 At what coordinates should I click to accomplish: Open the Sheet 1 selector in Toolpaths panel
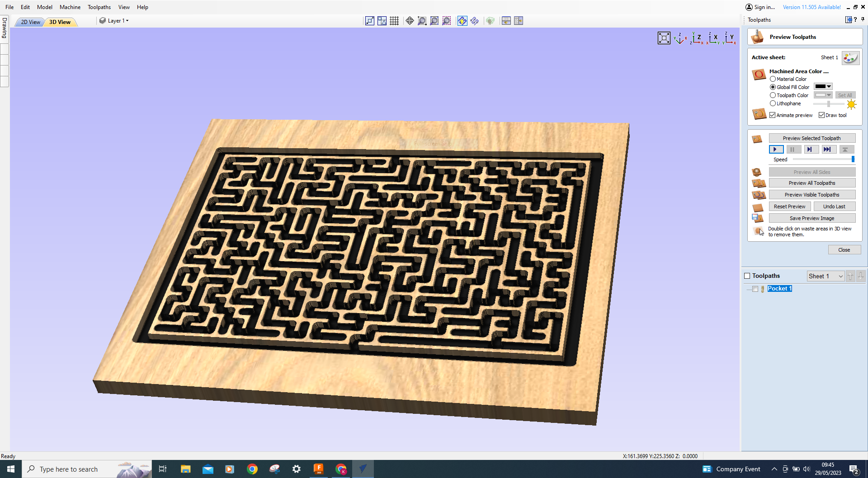pyautogui.click(x=825, y=276)
